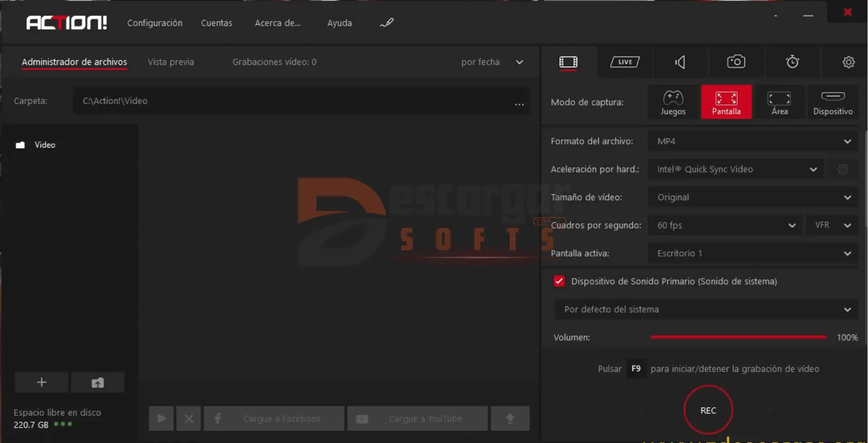Switch to Vista previa tab
Screen dimensions: 868x443
[171, 62]
